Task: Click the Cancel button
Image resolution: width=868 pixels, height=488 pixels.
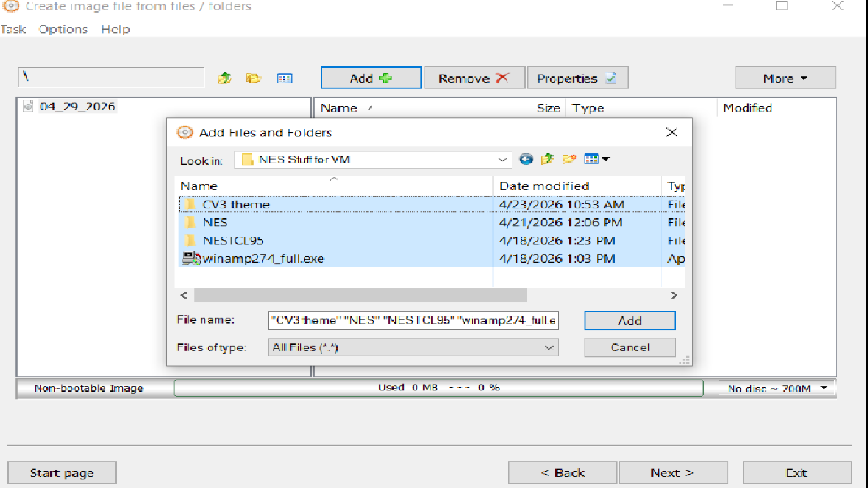Action: [630, 347]
